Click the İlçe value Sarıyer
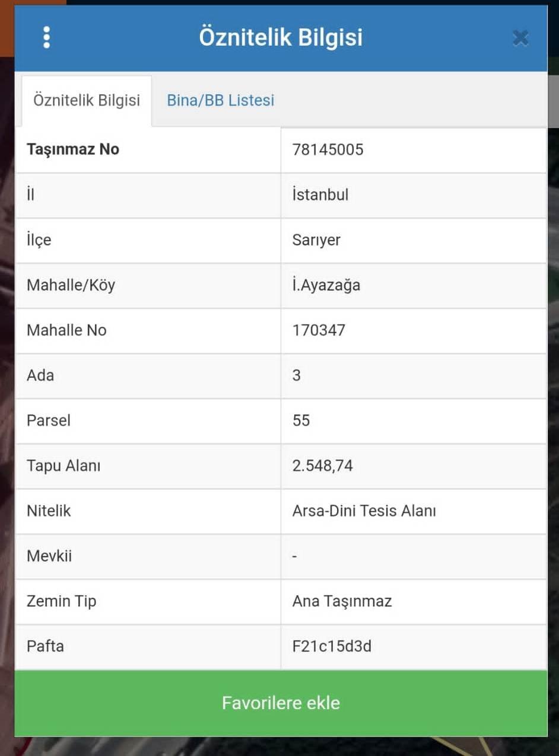This screenshot has width=559, height=756. (316, 240)
